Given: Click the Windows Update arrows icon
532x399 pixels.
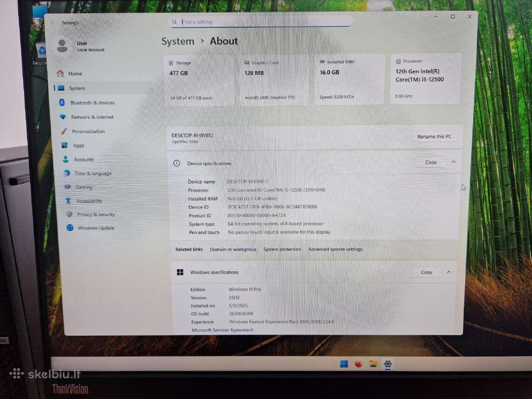Looking at the screenshot, I should (x=70, y=227).
